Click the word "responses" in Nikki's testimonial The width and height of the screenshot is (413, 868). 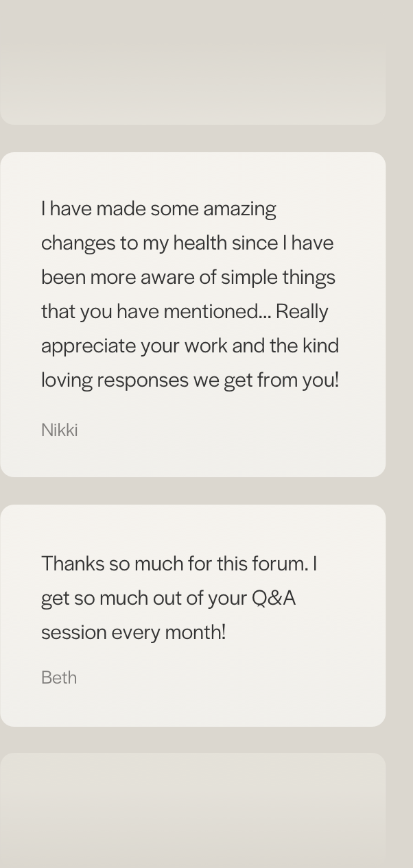tap(142, 381)
